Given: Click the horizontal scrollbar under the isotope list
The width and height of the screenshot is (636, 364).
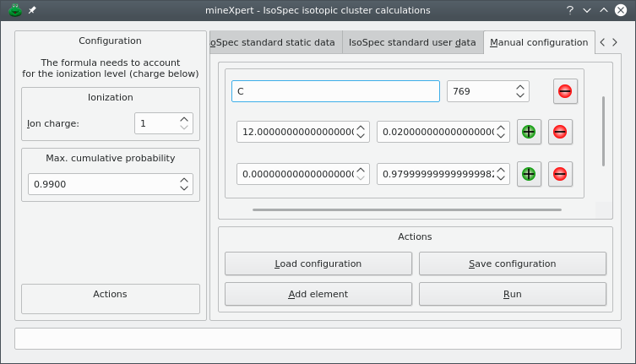Looking at the screenshot, I should click(x=406, y=209).
